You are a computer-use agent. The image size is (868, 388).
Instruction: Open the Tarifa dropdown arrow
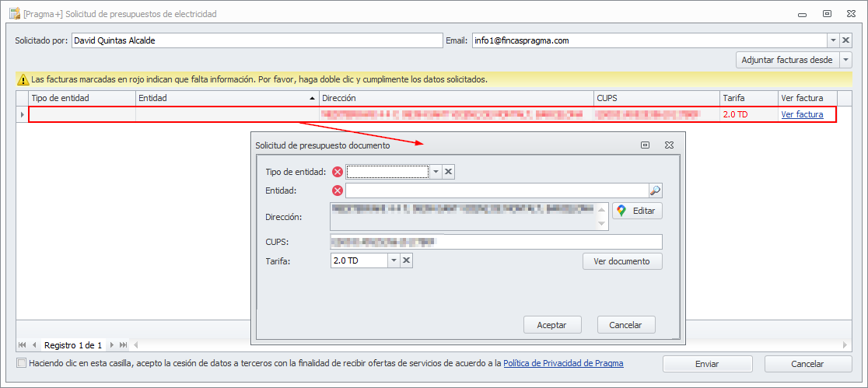(393, 260)
